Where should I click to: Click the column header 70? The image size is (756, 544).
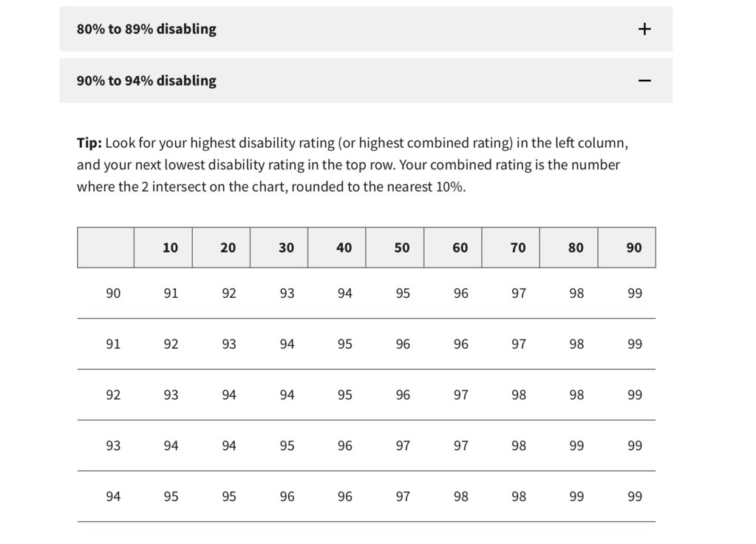pyautogui.click(x=511, y=248)
